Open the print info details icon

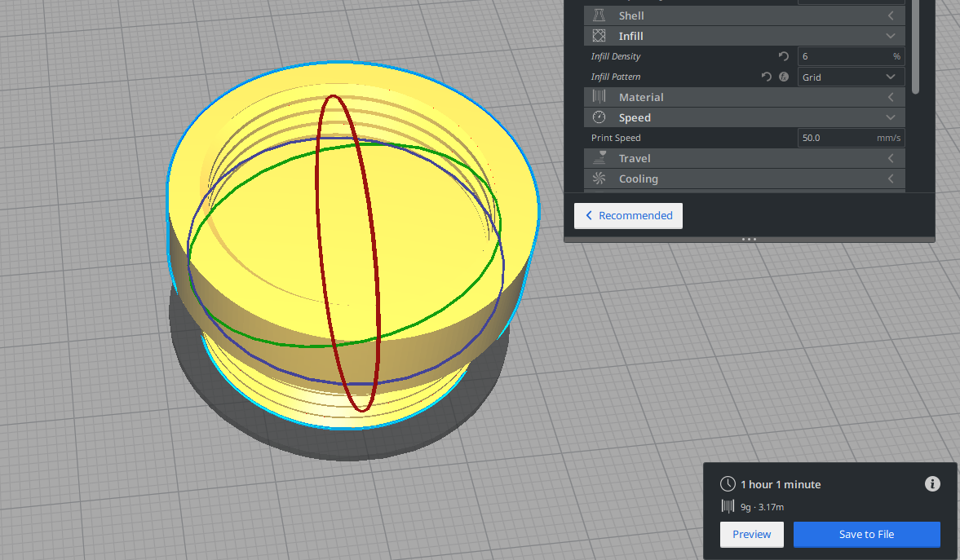[931, 484]
